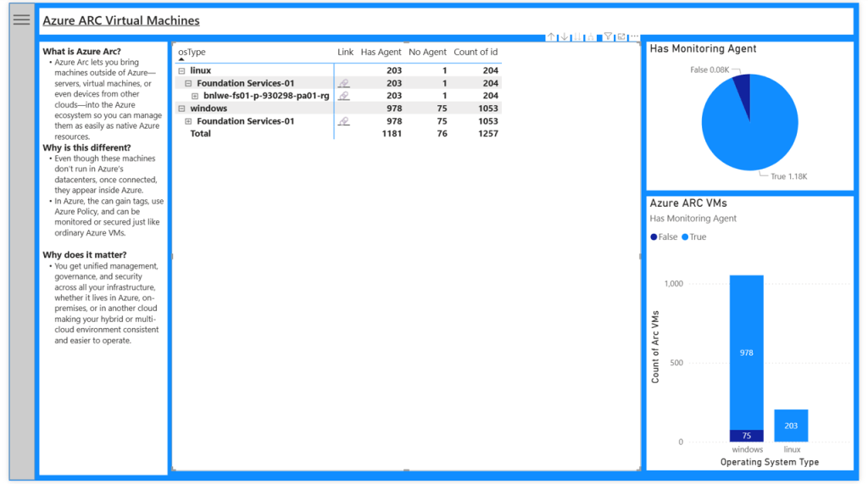Activate focus mode icon on matrix
868x484 pixels.
(x=621, y=37)
